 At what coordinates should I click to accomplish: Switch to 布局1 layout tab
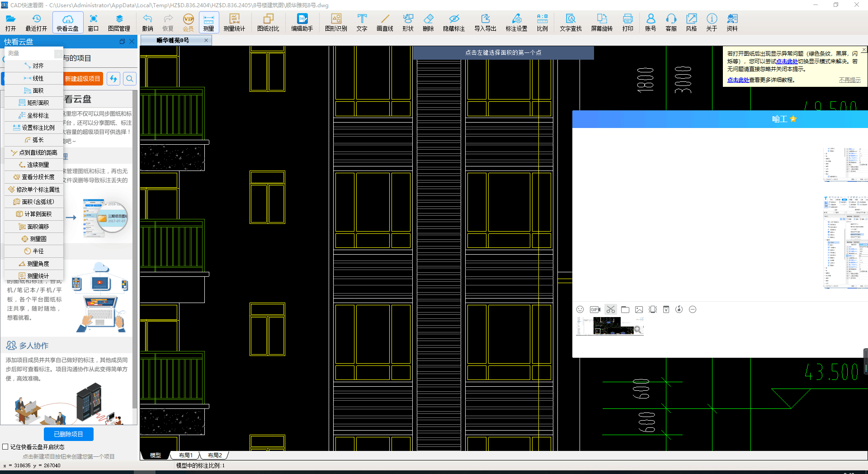[x=185, y=455]
